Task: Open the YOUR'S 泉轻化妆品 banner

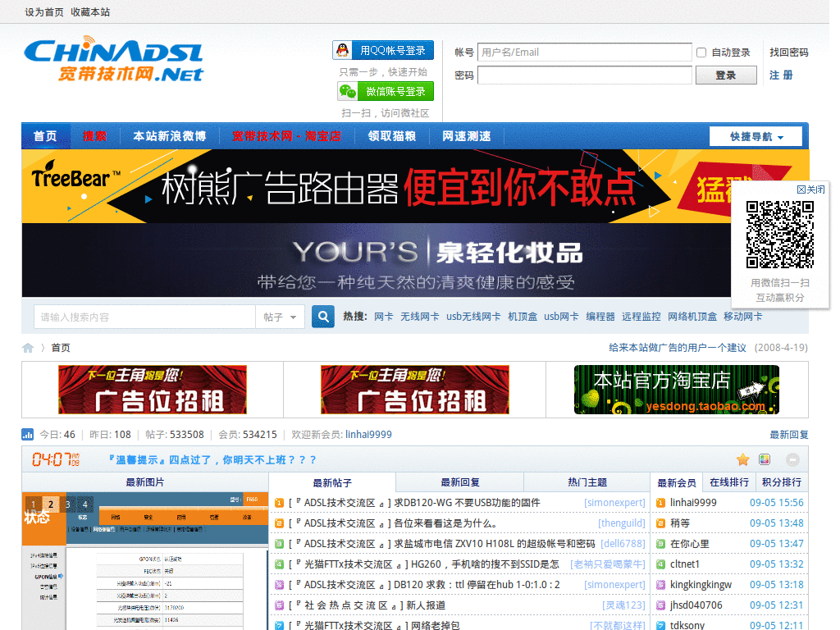Action: pos(376,260)
